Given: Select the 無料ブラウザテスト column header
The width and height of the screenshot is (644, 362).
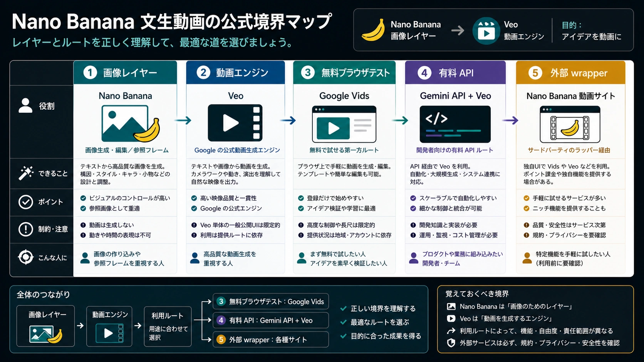Looking at the screenshot, I should click(344, 72).
